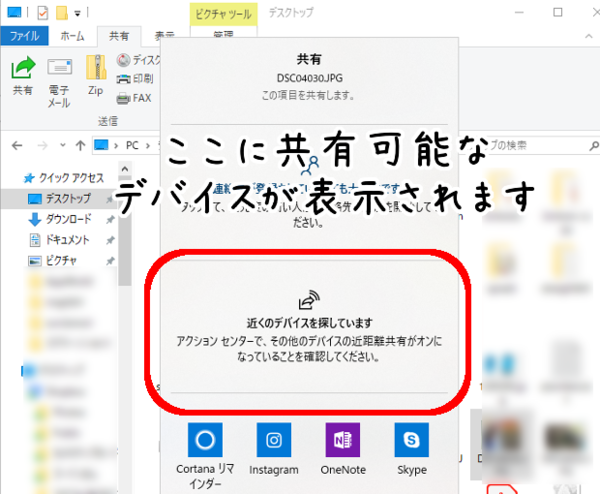This screenshot has width=600, height=494.
Task: Open the File (ファイル) ribbon tab
Action: pyautogui.click(x=24, y=36)
